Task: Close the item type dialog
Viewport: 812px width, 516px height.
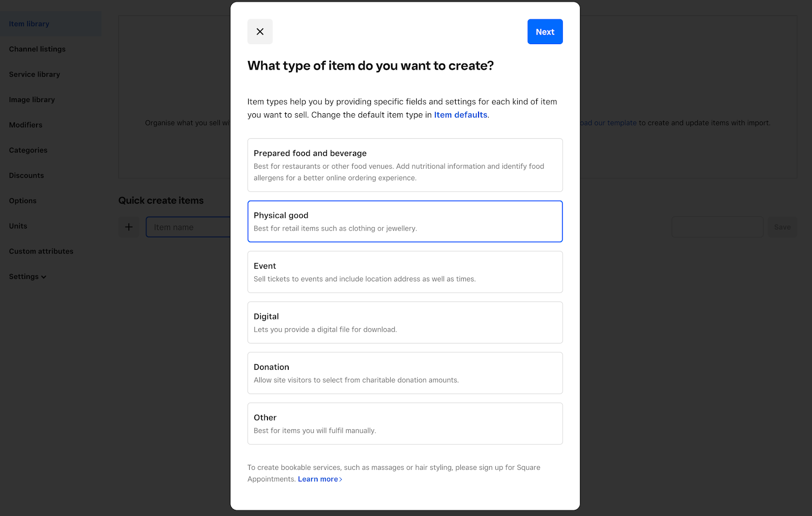Action: (x=260, y=31)
